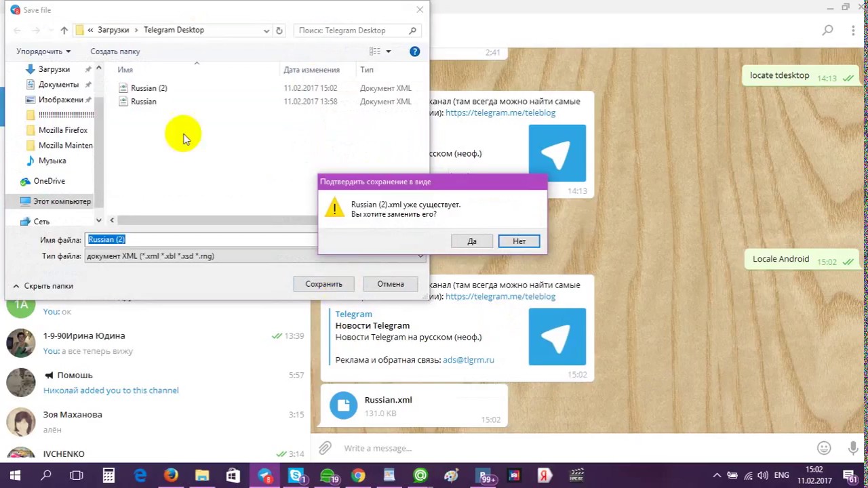Viewport: 868px width, 488px height.
Task: Select the Russian file in the list
Action: (143, 102)
